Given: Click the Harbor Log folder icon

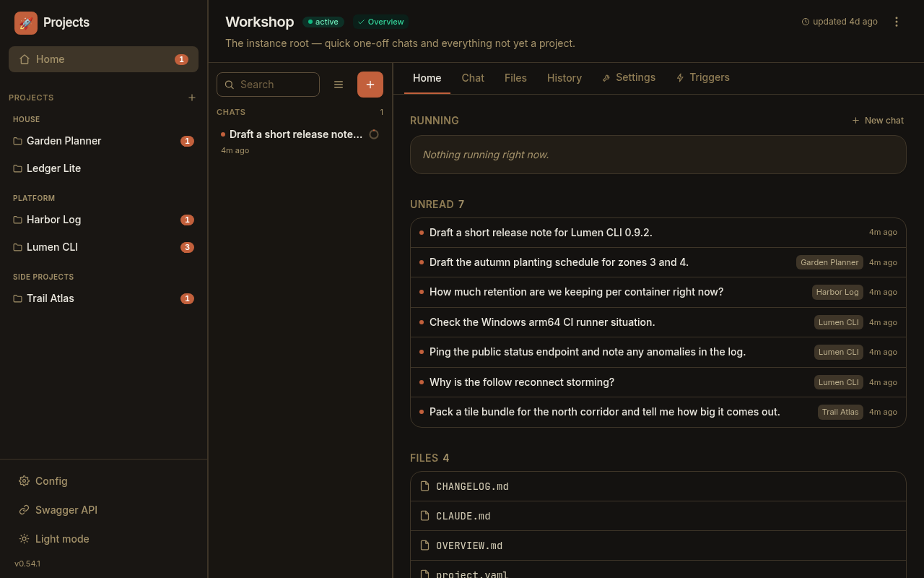Looking at the screenshot, I should tap(17, 220).
